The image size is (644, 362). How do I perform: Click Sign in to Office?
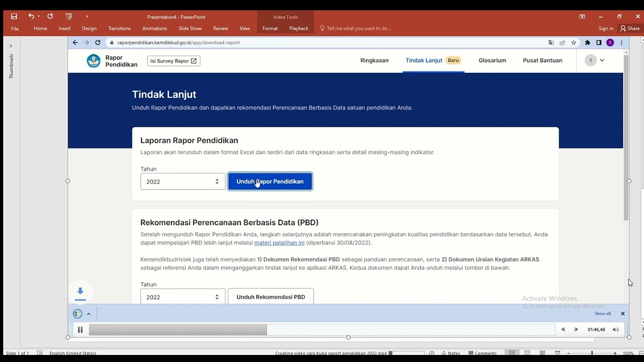coord(606,29)
